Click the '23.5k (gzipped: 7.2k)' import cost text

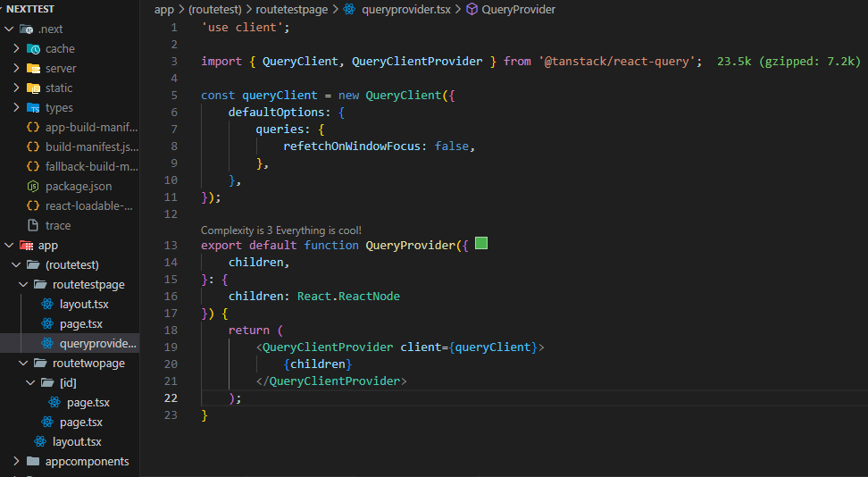click(x=789, y=62)
